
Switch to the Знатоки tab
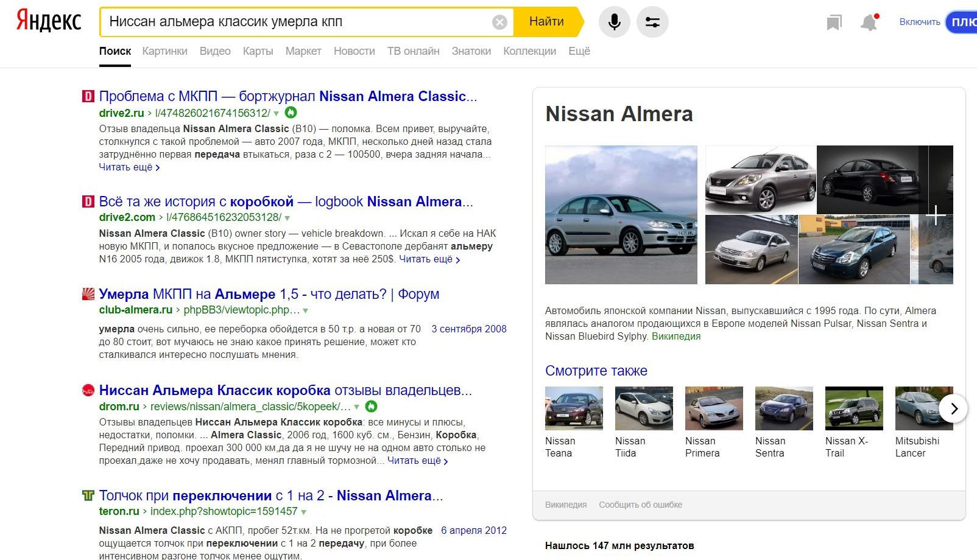click(471, 51)
